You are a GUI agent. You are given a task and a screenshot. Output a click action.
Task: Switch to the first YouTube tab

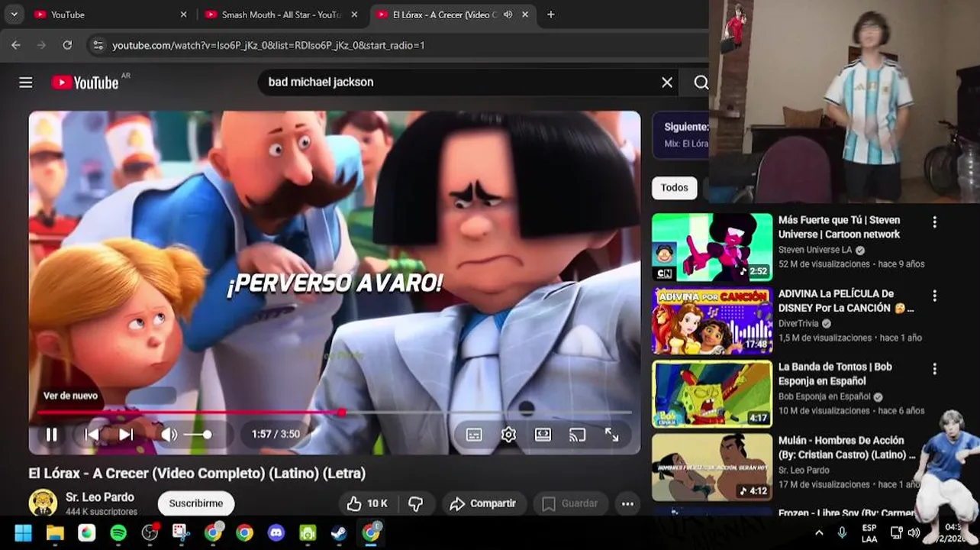pyautogui.click(x=107, y=15)
